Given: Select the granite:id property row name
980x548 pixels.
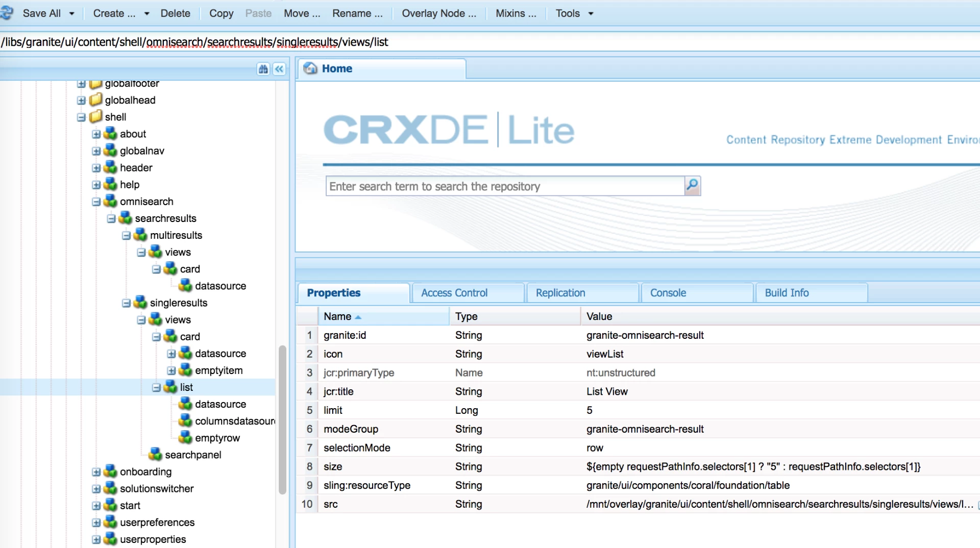Looking at the screenshot, I should pos(345,335).
